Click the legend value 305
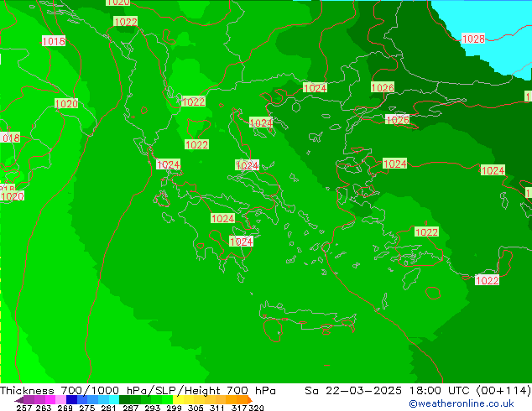 (196, 408)
